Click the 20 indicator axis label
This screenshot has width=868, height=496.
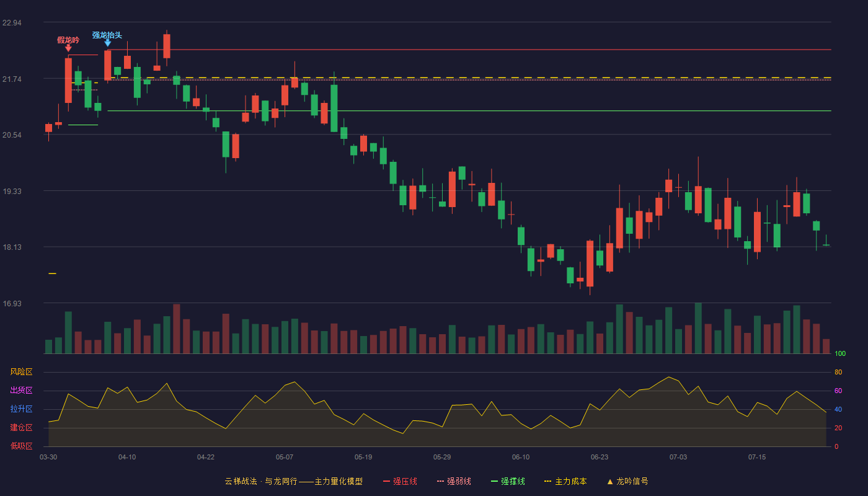coord(838,428)
